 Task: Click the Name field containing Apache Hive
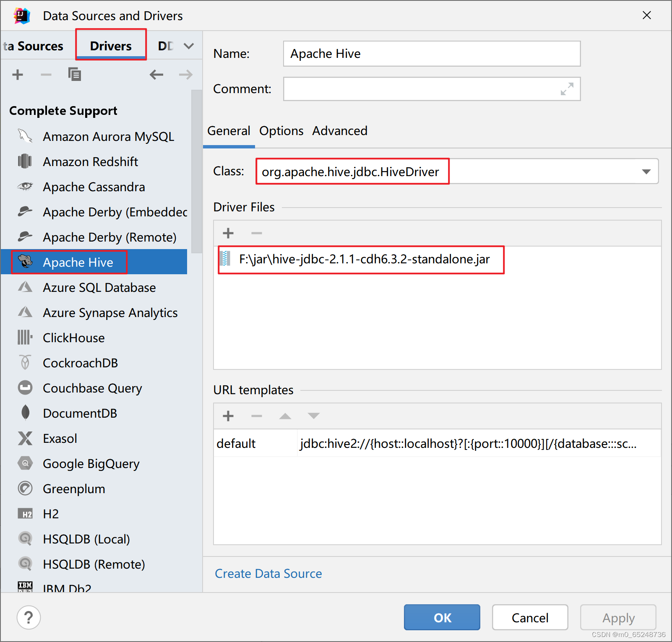pos(432,54)
